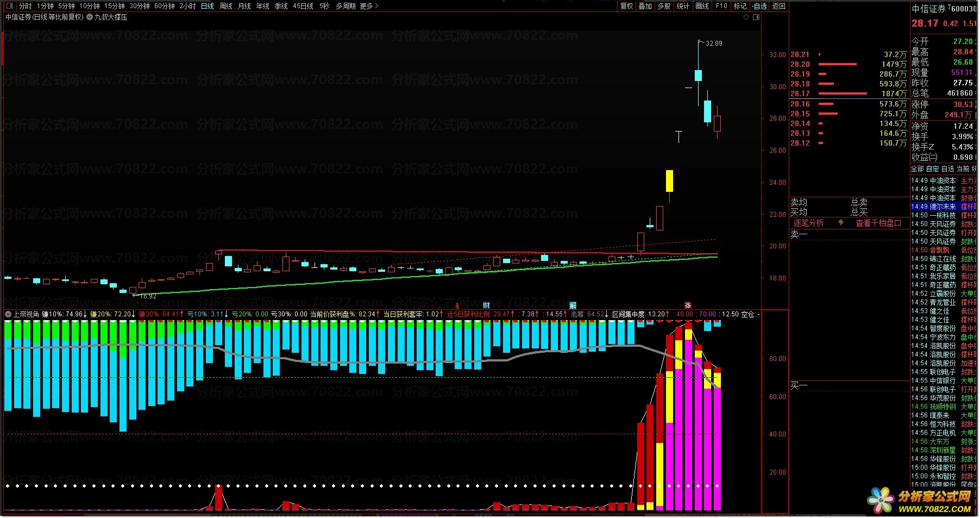Image resolution: width=980 pixels, height=518 pixels.
Task: Click the 14:52 立霸股份 alert row
Action: tap(944, 294)
